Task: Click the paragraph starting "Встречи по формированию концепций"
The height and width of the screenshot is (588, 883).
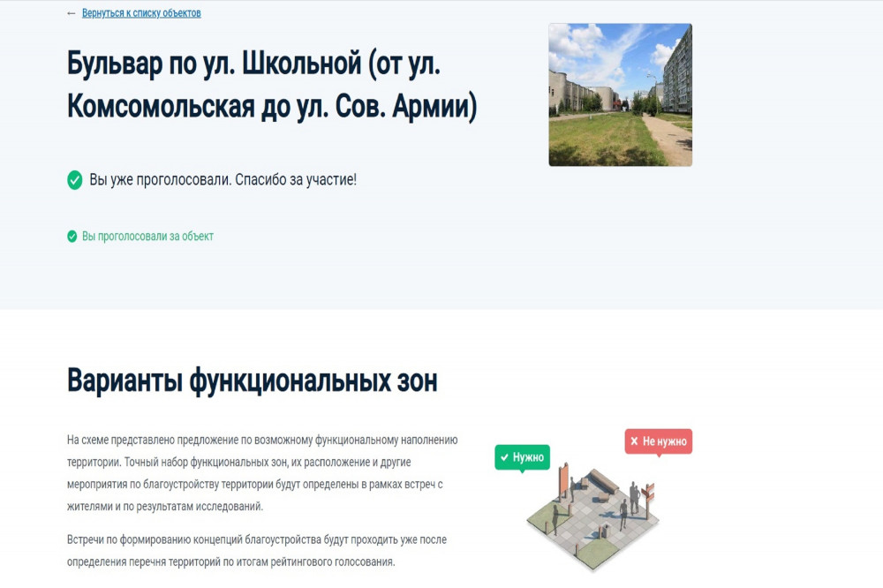Action: [257, 551]
